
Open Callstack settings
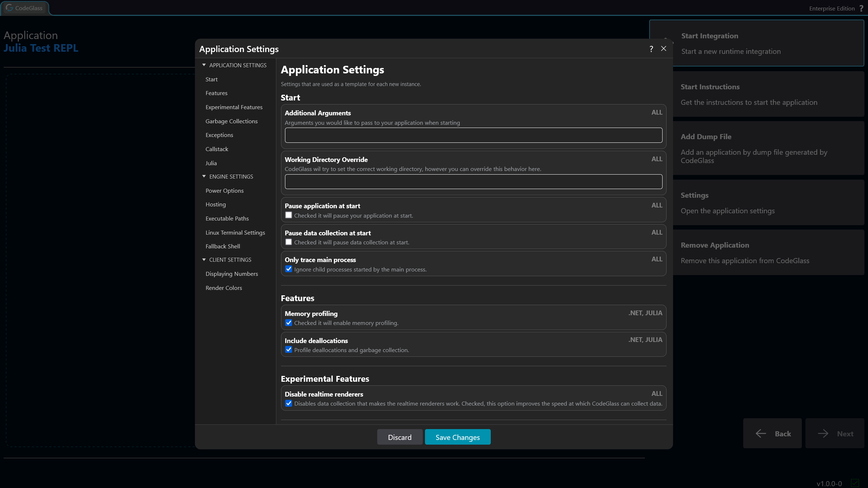tap(217, 149)
